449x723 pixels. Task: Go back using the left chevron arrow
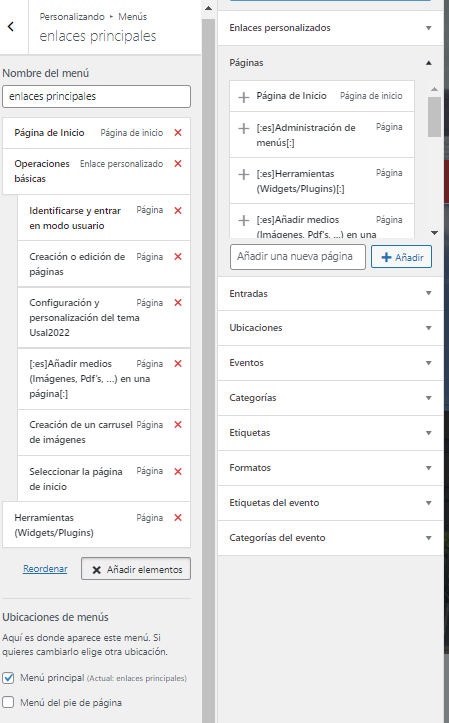(11, 27)
